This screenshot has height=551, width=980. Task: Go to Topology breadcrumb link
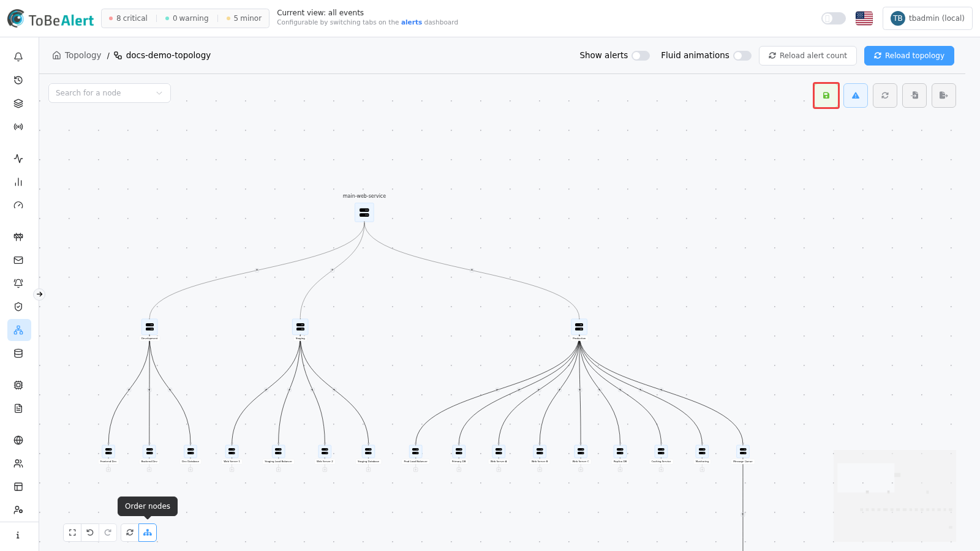[77, 55]
